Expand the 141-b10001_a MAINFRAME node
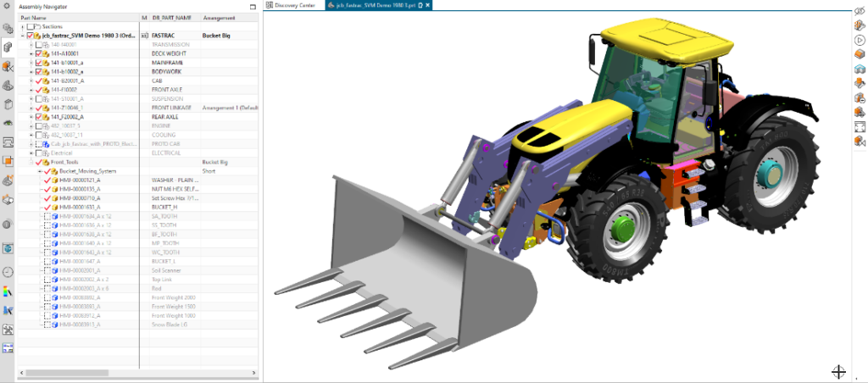868x383 pixels. tap(31, 63)
